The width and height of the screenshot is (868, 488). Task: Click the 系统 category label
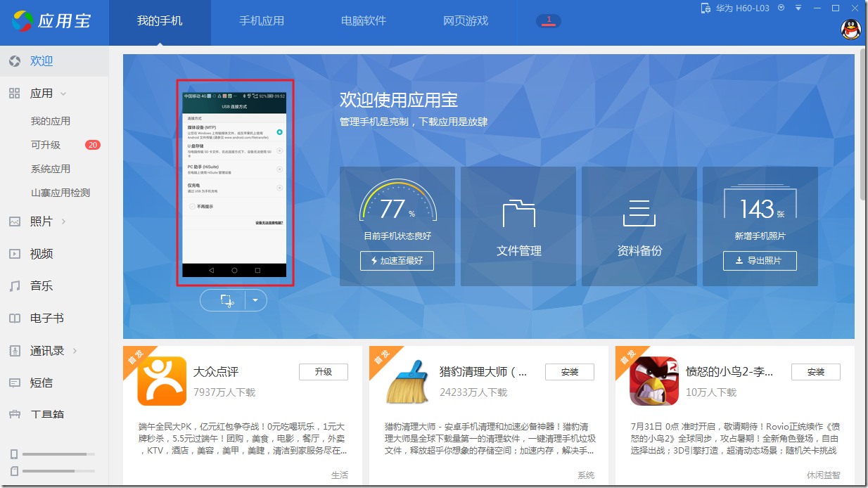586,475
